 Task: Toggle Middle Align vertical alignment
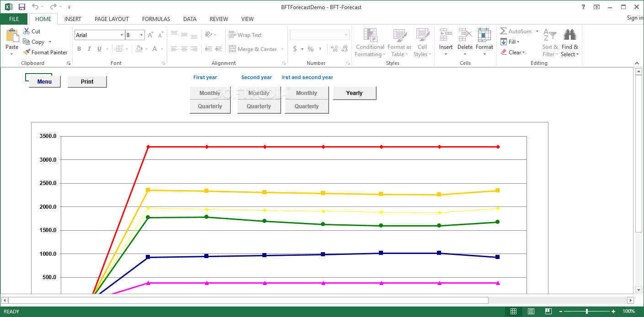[x=184, y=35]
